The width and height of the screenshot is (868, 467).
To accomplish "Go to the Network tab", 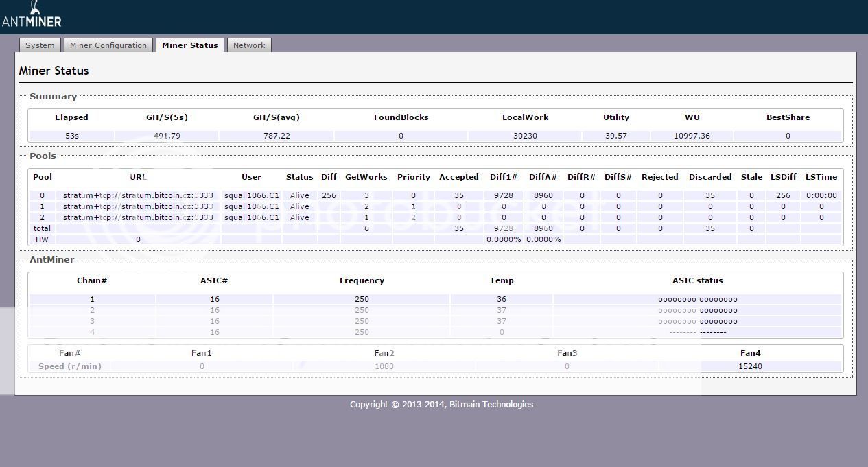I will [x=249, y=45].
